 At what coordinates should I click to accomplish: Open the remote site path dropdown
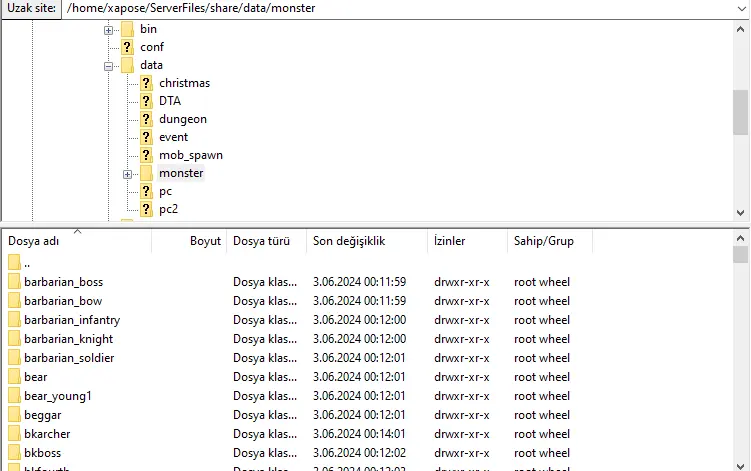740,9
